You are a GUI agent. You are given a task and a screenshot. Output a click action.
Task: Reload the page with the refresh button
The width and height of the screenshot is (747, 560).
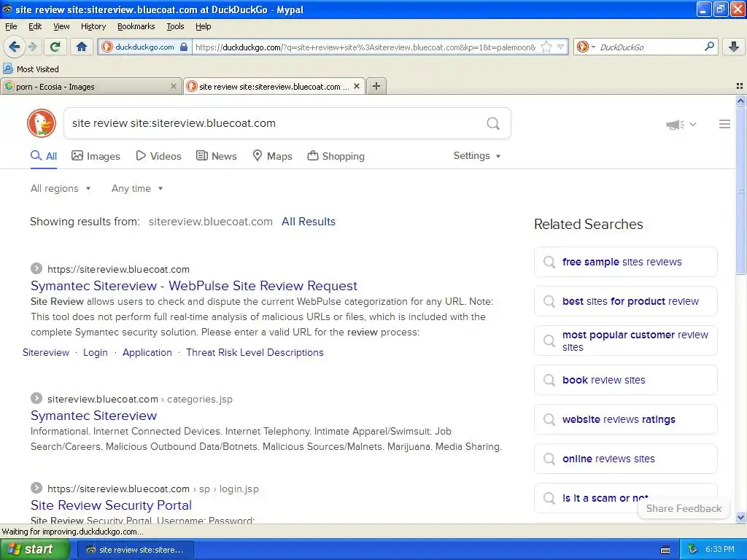(55, 47)
